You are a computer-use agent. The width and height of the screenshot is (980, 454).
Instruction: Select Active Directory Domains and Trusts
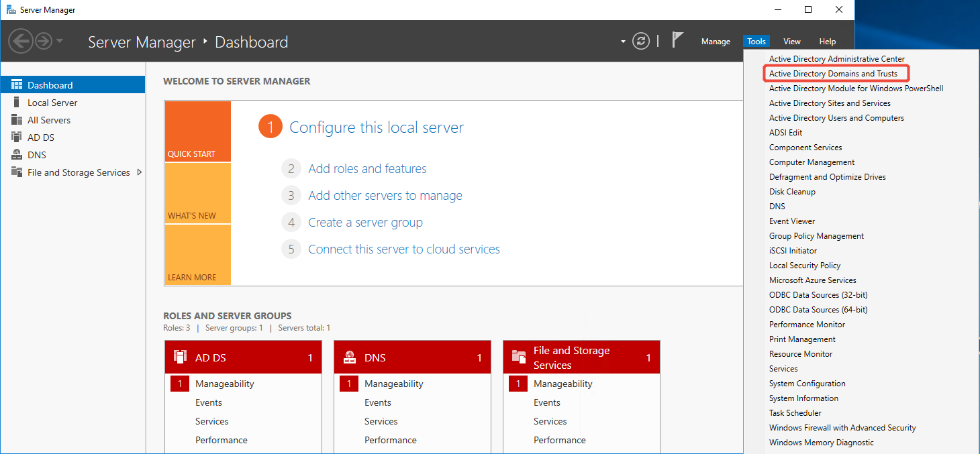coord(833,74)
